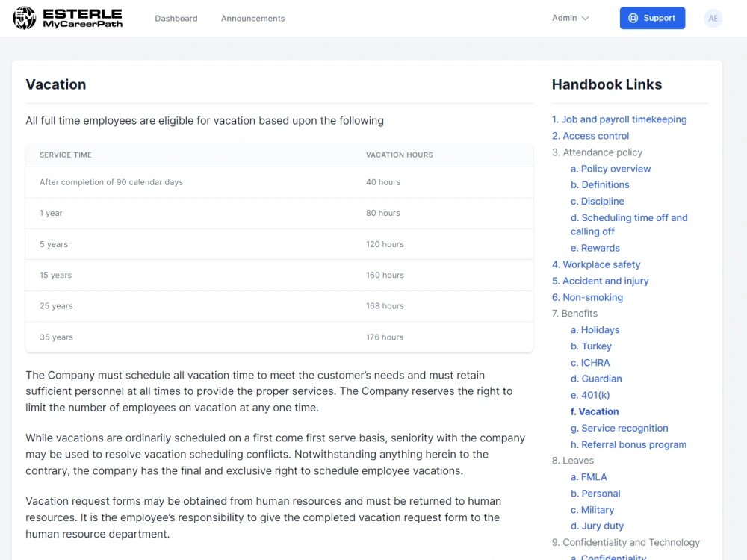The width and height of the screenshot is (747, 560).
Task: Select 'After completion of 90 calendar days' cell
Action: click(x=111, y=182)
